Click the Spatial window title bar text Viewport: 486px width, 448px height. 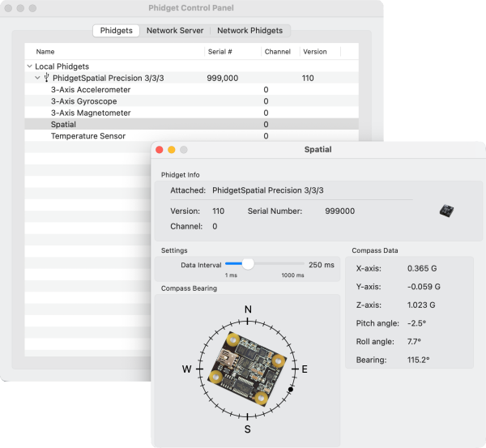tap(318, 149)
